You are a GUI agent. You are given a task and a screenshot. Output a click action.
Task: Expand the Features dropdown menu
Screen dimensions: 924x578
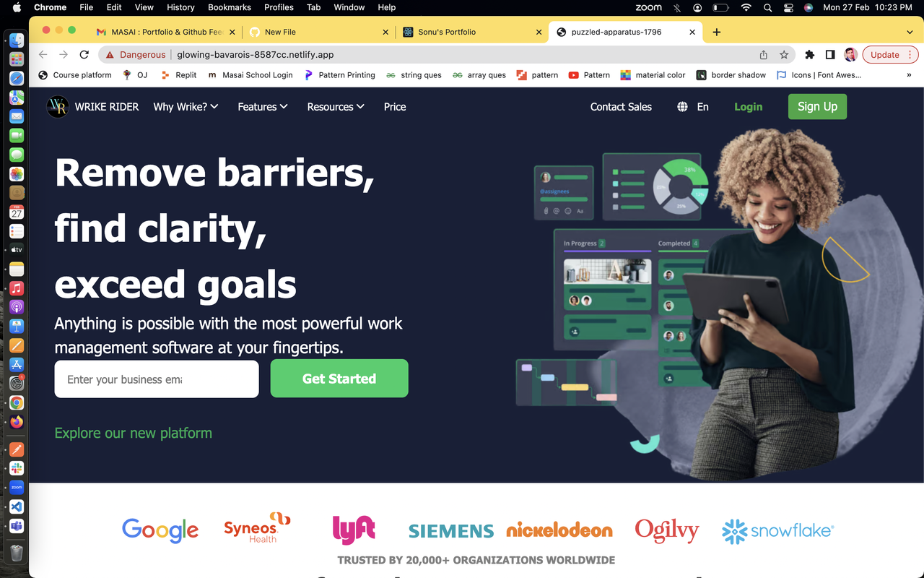click(x=263, y=107)
